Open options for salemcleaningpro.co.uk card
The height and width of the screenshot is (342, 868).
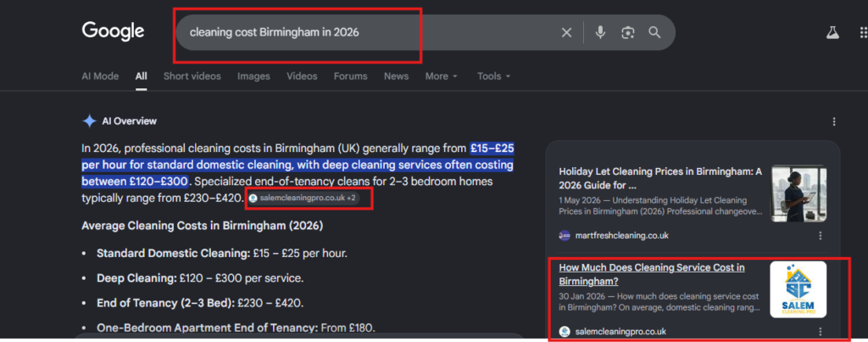(820, 332)
